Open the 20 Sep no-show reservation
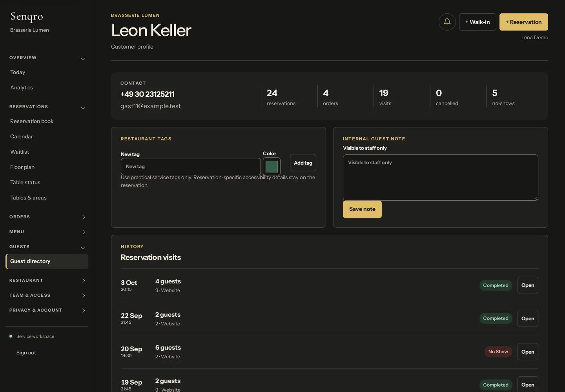Screen dimensions: 565x392 tap(528, 352)
